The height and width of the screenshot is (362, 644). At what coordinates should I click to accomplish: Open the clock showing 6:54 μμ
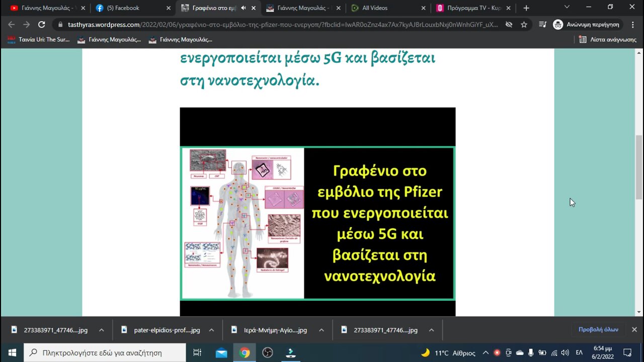[603, 352]
